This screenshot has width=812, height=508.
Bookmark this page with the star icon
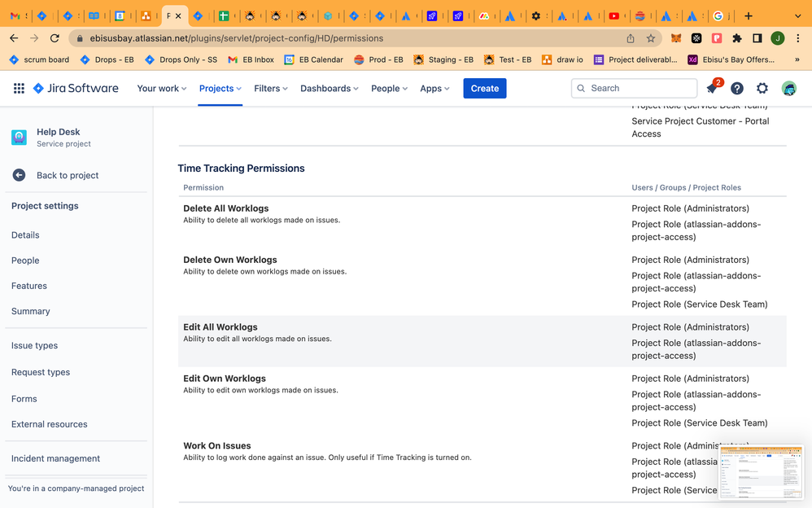coord(651,38)
